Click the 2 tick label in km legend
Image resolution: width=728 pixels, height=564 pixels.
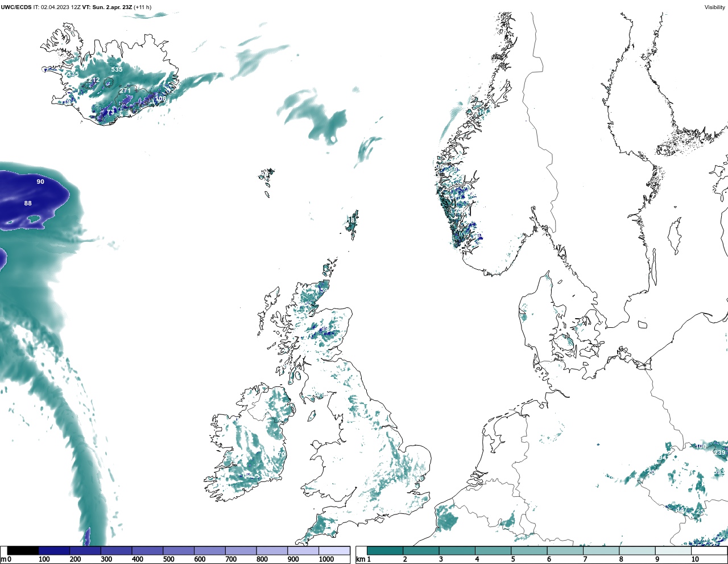click(405, 560)
